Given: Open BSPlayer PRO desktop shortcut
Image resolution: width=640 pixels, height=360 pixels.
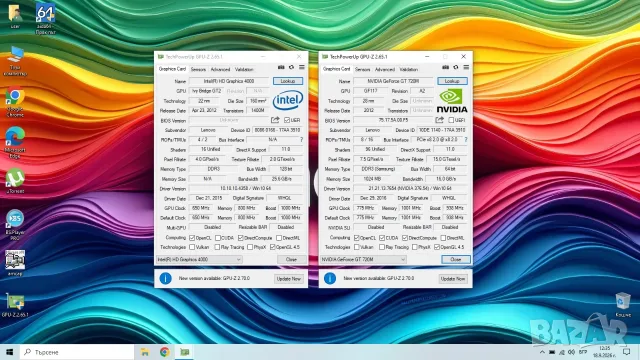Looking at the screenshot, I should click(x=15, y=224).
